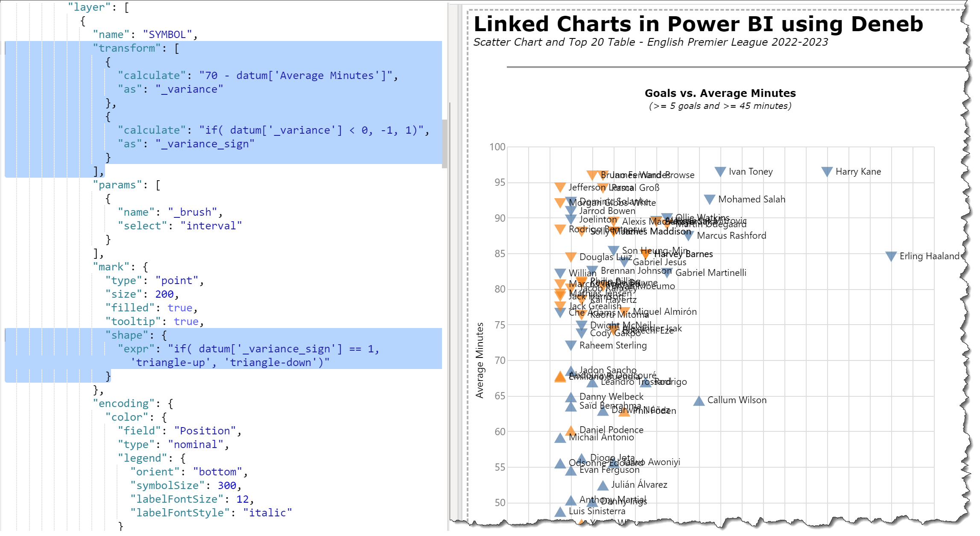This screenshot has height=536, width=980.
Task: Select Erling Haaland's data point triangle
Action: coord(891,256)
